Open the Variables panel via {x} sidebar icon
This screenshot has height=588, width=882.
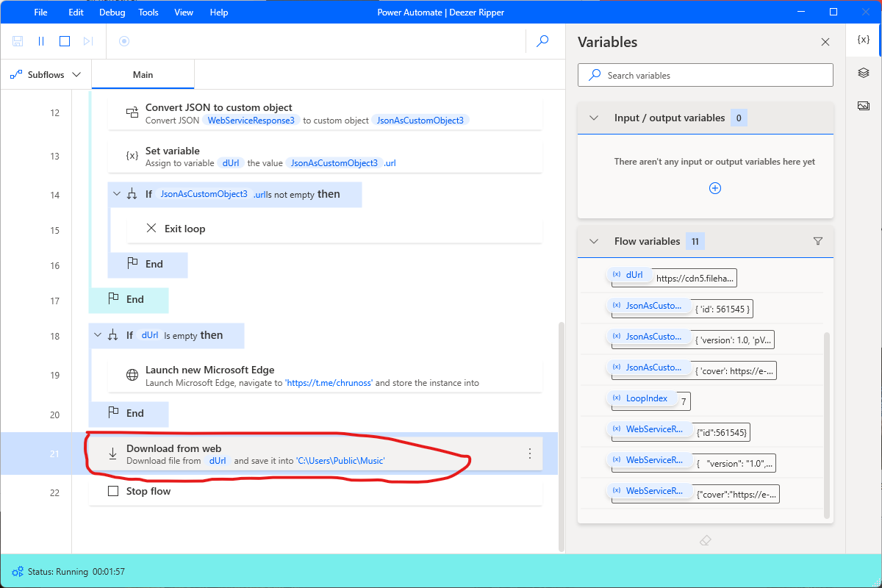[x=863, y=40]
